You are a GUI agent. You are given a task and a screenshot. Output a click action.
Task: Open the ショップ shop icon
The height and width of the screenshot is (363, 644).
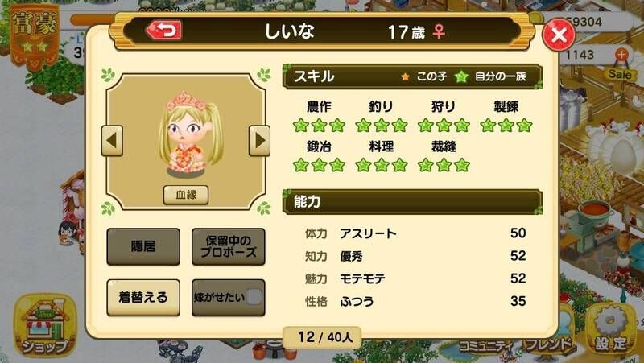(x=45, y=326)
